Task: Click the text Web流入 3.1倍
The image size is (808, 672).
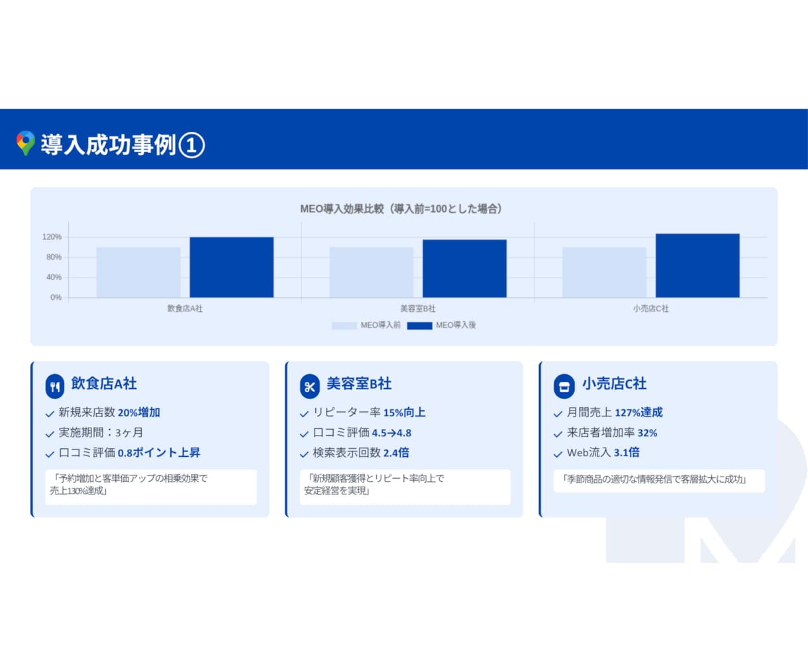Action: (x=603, y=453)
